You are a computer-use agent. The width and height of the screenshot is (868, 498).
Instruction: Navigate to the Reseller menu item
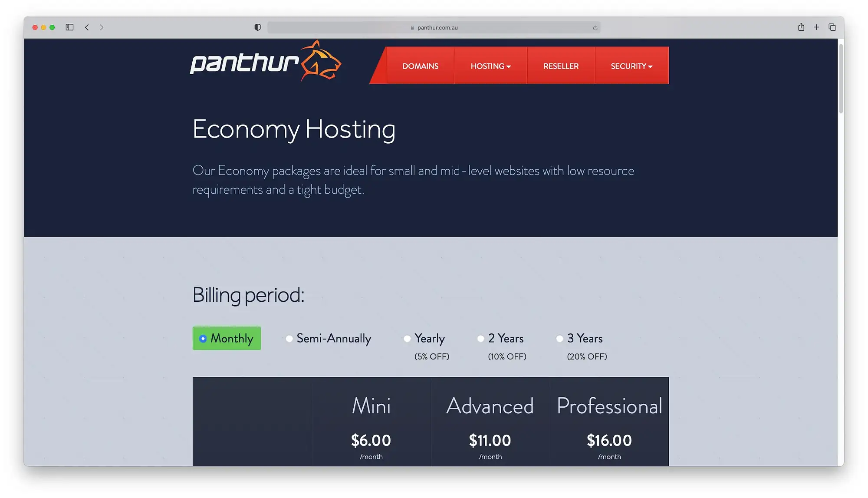561,66
